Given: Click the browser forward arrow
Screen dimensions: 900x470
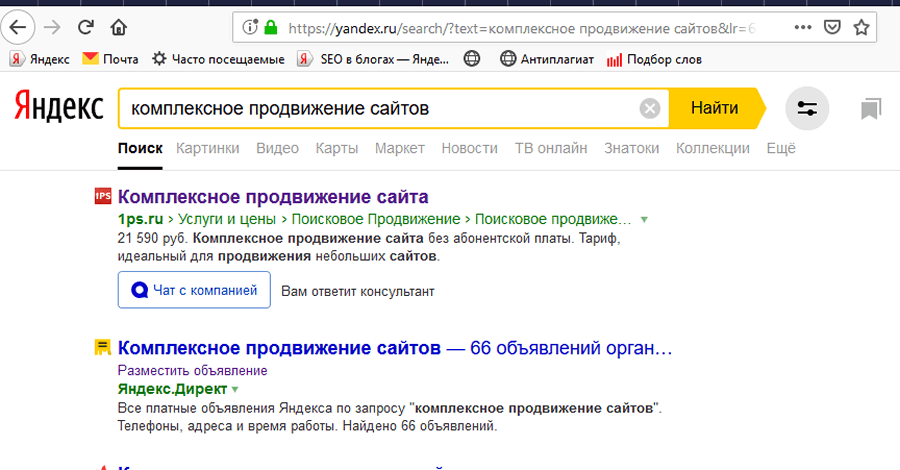Looking at the screenshot, I should pos(52,27).
